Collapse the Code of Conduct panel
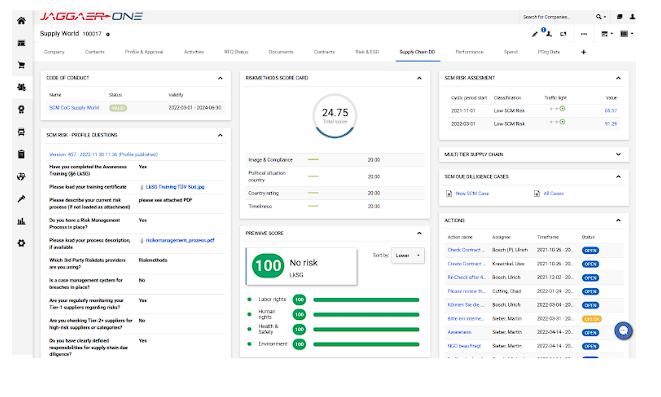The width and height of the screenshot is (661, 397). [x=220, y=78]
